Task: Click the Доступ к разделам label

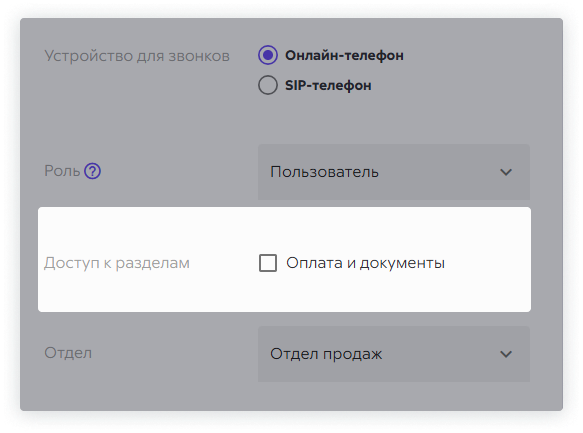Action: 117,263
